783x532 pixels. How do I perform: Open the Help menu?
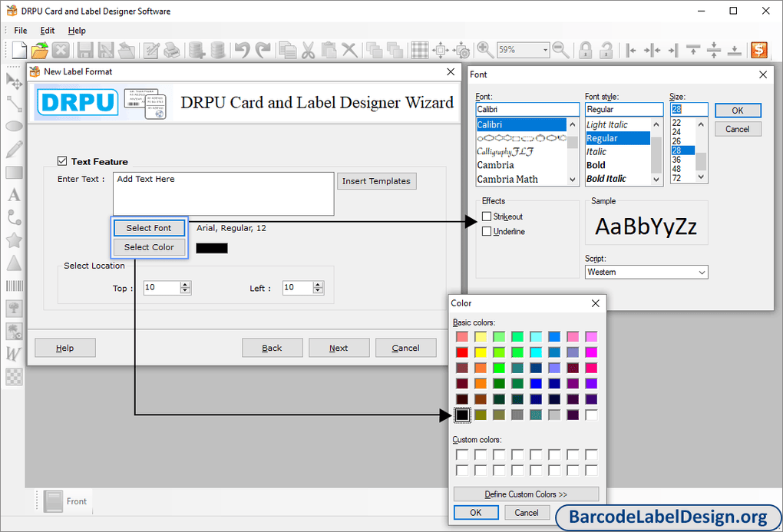point(77,31)
